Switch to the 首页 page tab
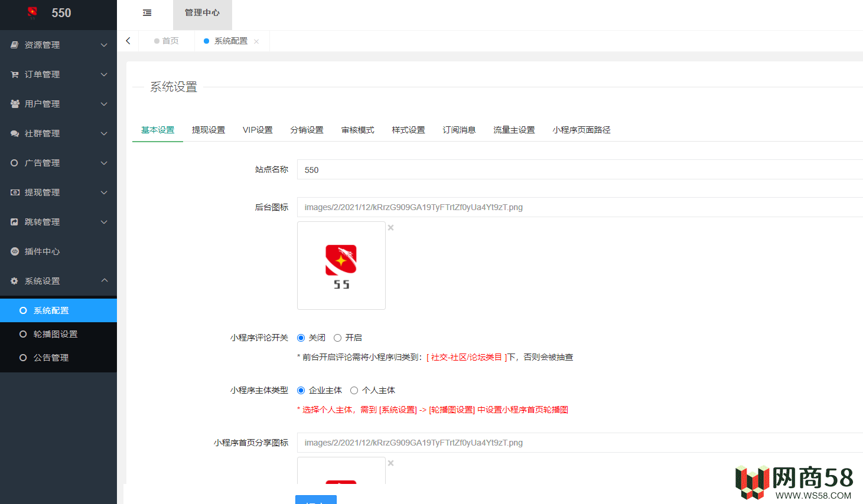Viewport: 863px width, 504px height. (167, 41)
